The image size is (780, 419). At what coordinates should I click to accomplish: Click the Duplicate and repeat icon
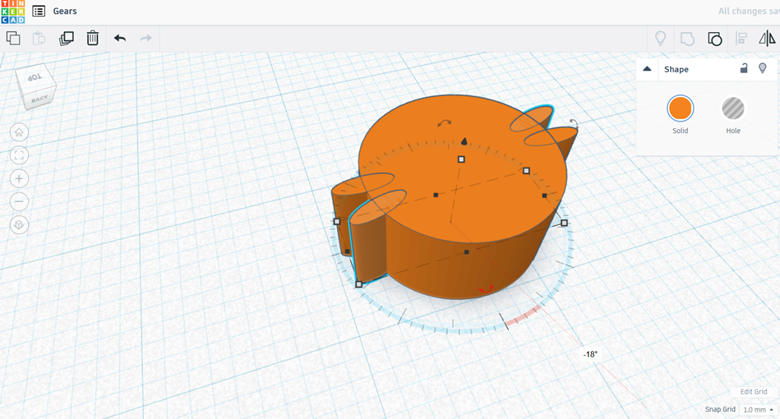66,38
